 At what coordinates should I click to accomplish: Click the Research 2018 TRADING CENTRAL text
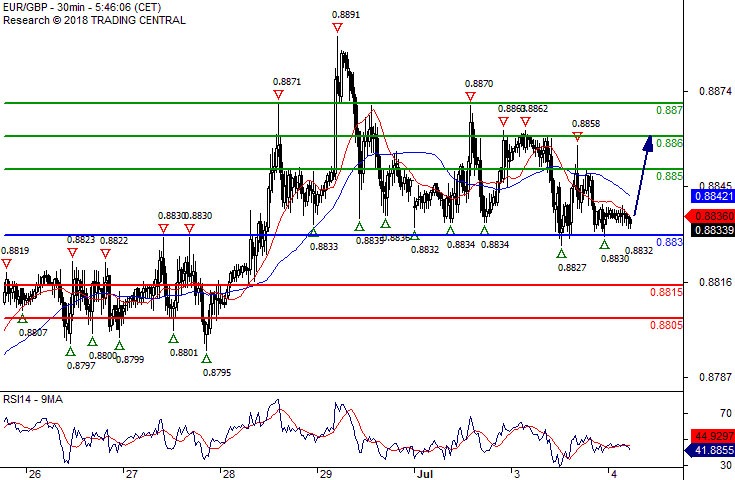coord(94,20)
